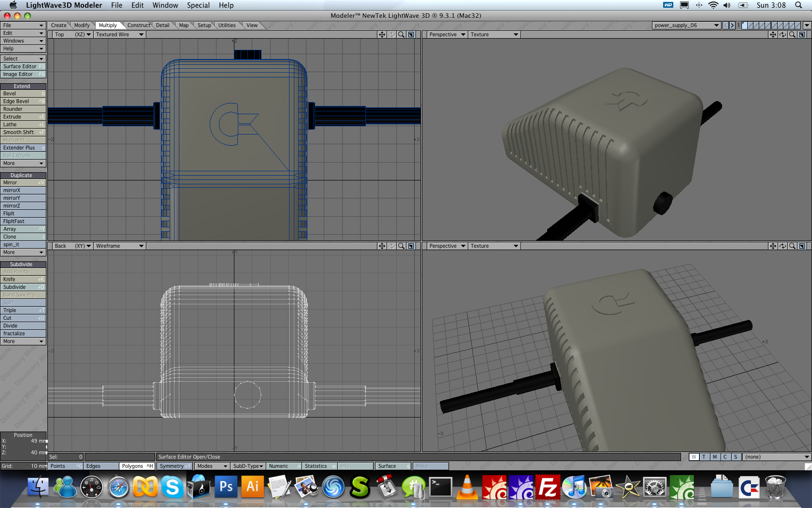Maximize the lower Perspective viewport
Viewport: 812px width, 508px height.
coord(802,246)
